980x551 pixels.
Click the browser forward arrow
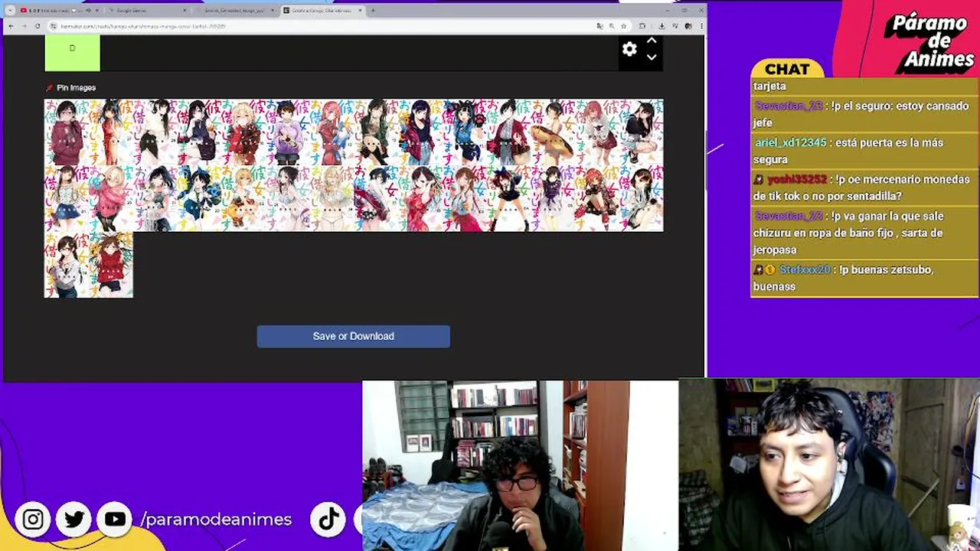(24, 26)
